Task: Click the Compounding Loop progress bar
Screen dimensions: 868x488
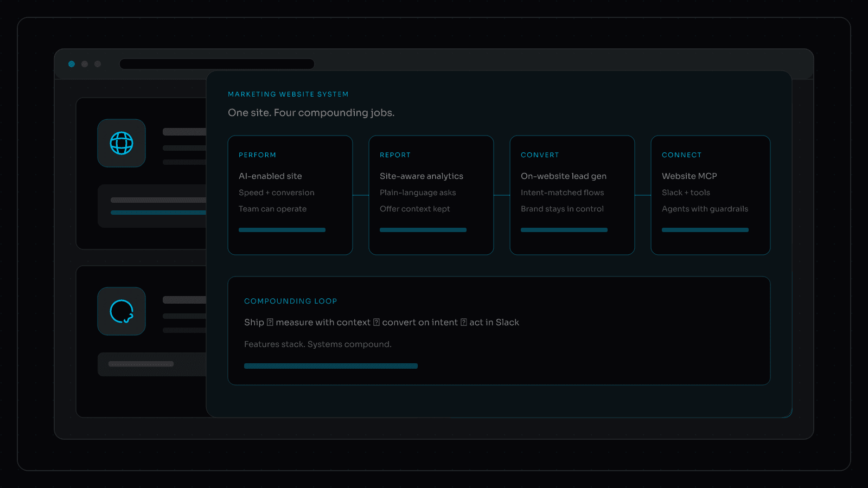Action: click(331, 366)
